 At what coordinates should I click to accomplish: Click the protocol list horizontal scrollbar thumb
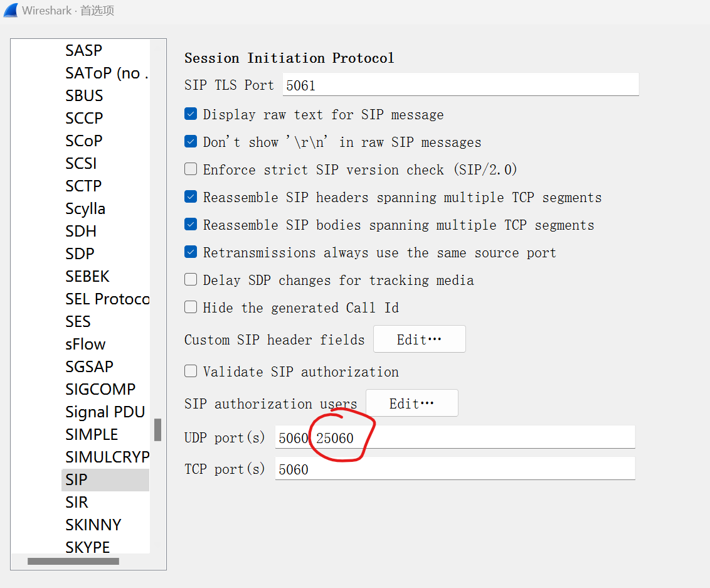coord(73,561)
